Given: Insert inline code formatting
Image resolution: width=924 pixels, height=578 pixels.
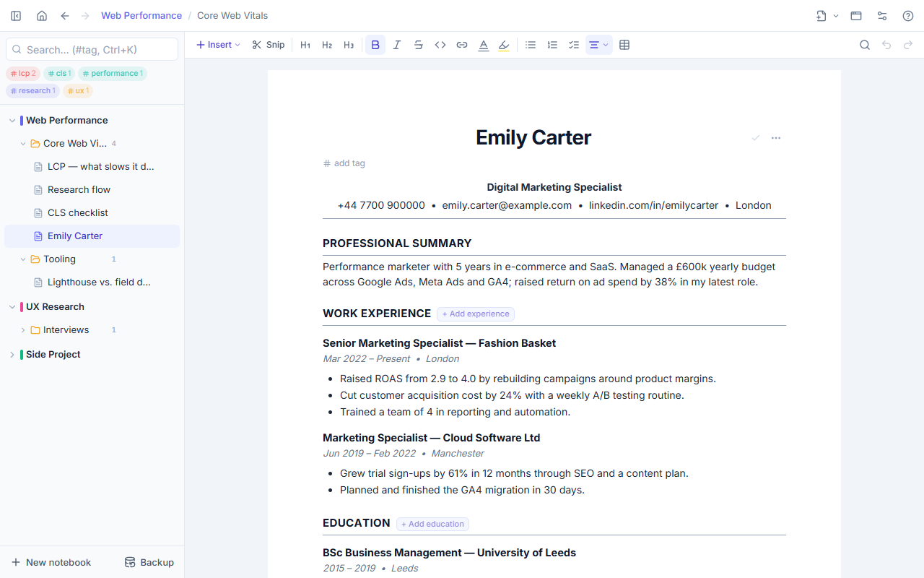Looking at the screenshot, I should (x=440, y=45).
